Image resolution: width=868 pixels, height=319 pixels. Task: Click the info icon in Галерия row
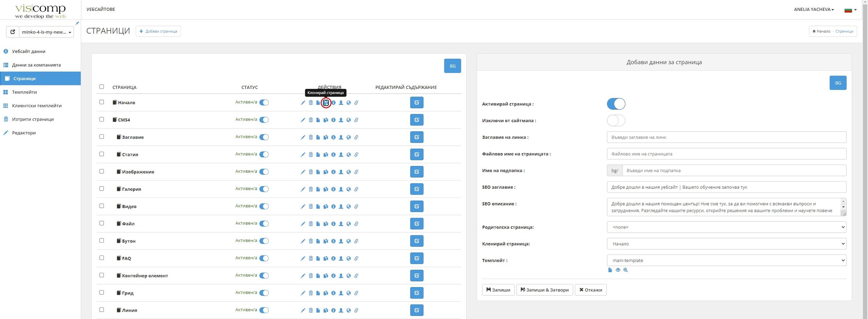click(x=333, y=190)
